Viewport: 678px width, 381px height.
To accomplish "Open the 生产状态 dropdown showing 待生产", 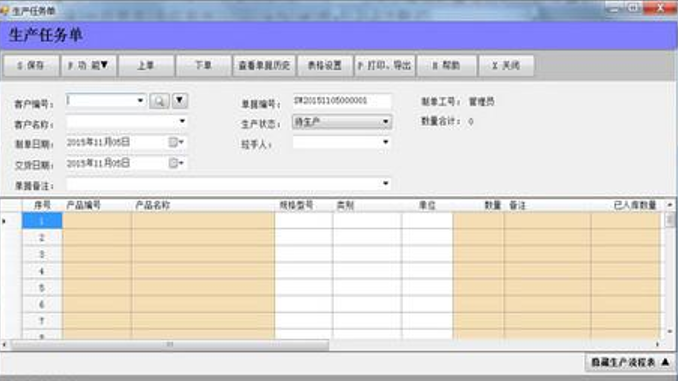I will click(x=342, y=122).
